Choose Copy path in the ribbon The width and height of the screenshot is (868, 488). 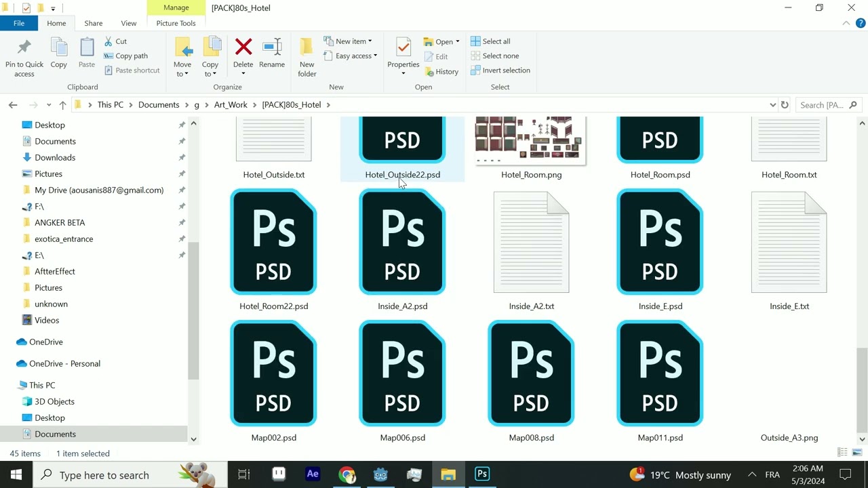point(126,56)
